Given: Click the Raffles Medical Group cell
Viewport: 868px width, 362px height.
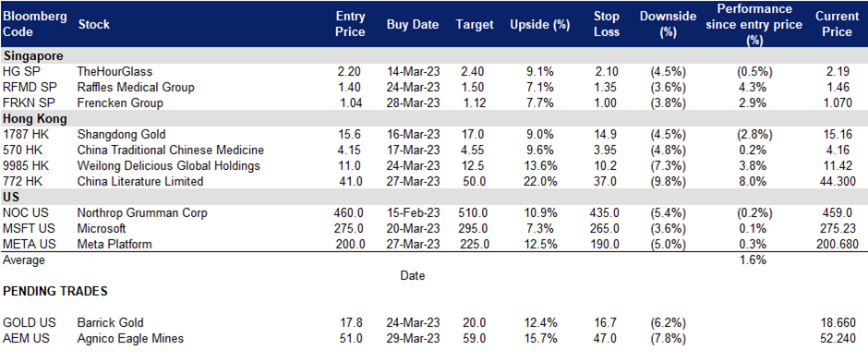Looking at the screenshot, I should pyautogui.click(x=136, y=87).
